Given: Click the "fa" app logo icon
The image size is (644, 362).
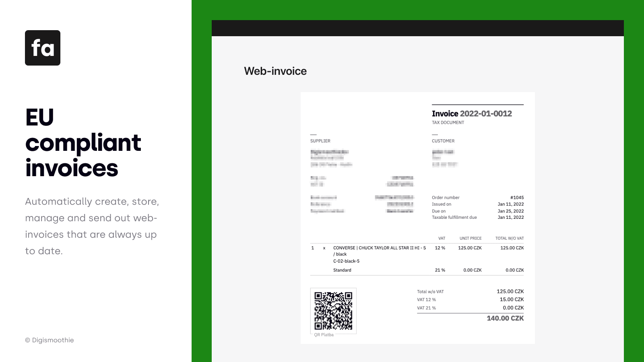Looking at the screenshot, I should point(43,48).
